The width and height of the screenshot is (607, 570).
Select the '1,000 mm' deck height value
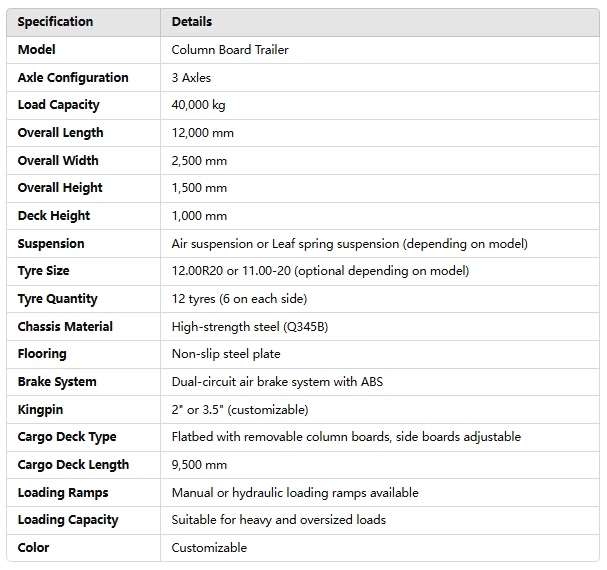coord(199,216)
